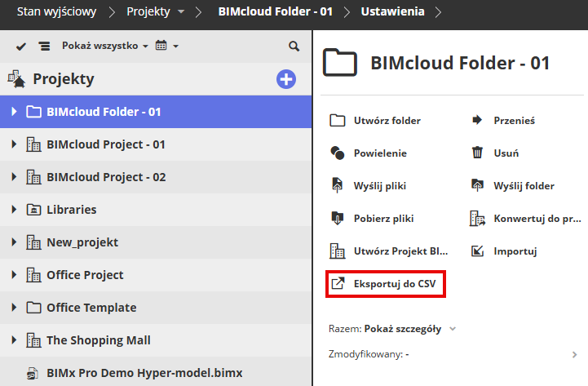Select Office Project in the list
Screen dimensions: 588x386
pos(156,275)
